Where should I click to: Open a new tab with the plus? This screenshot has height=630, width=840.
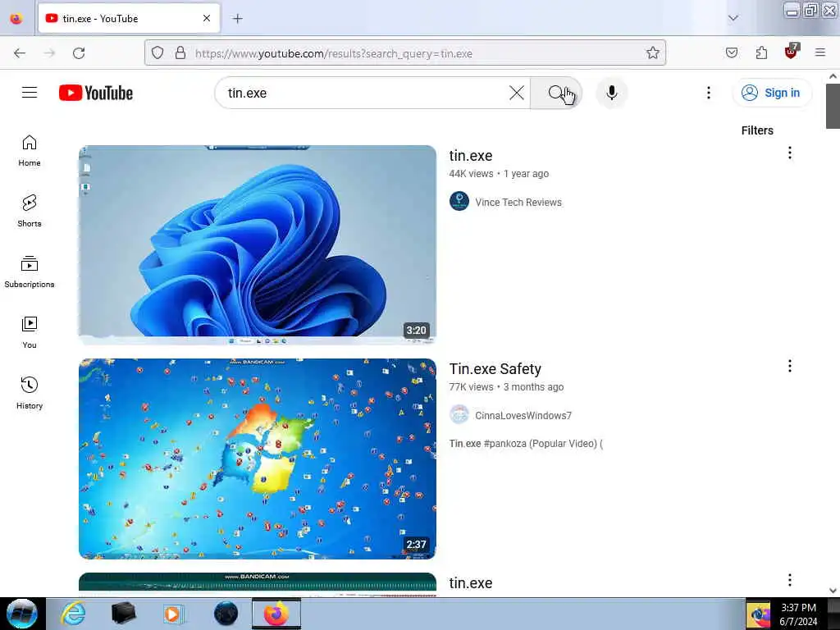click(238, 19)
